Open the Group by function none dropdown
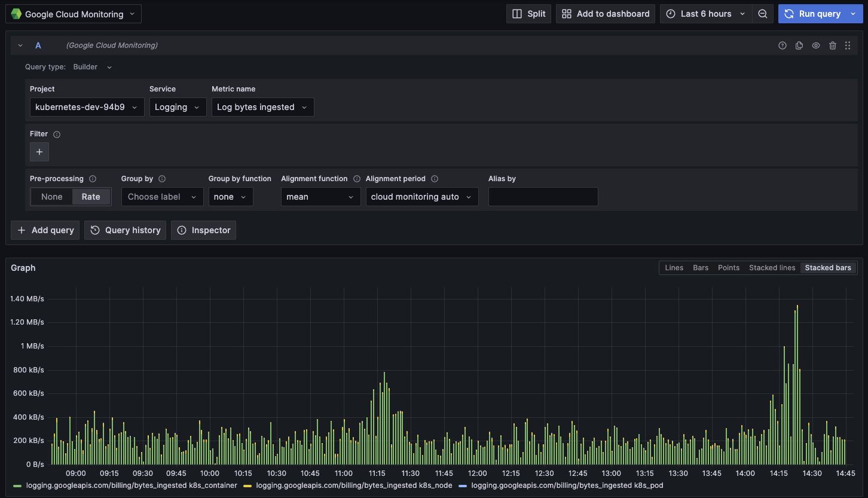 pyautogui.click(x=231, y=197)
